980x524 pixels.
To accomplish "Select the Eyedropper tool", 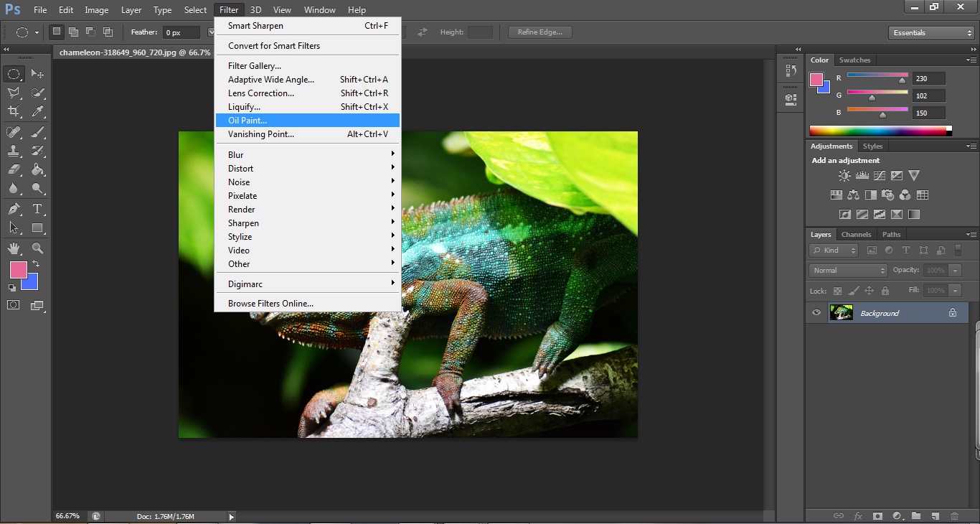I will tap(37, 111).
